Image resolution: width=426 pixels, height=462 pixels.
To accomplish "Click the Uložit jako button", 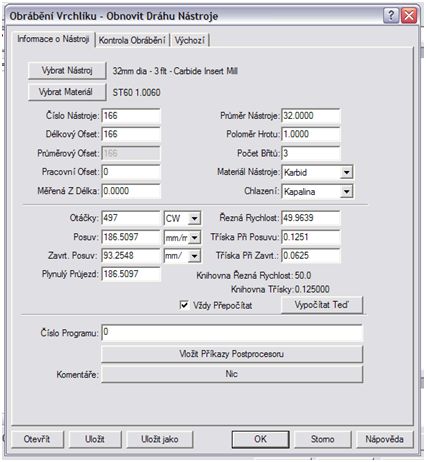I will [x=160, y=439].
